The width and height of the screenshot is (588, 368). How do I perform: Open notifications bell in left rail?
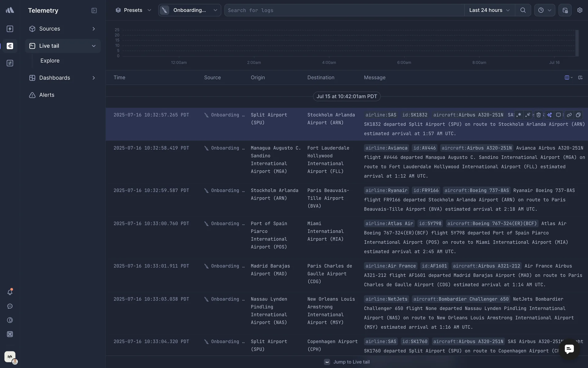10,292
